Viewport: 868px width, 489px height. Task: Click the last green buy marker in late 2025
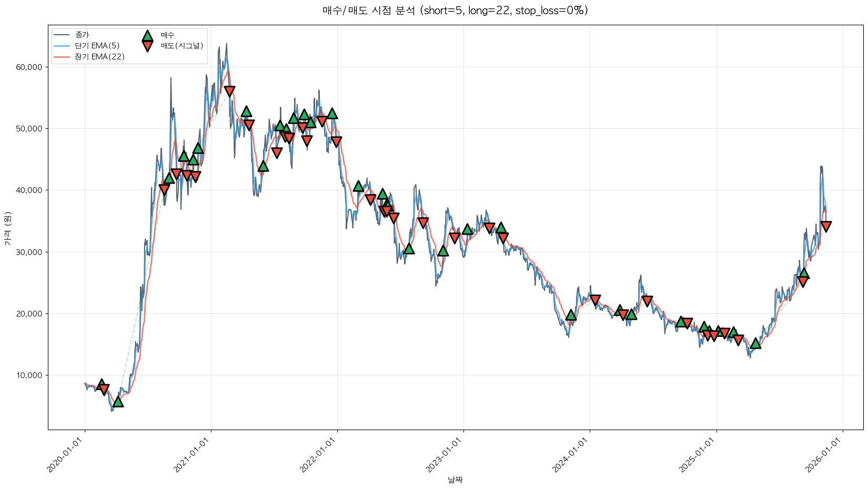pos(803,273)
